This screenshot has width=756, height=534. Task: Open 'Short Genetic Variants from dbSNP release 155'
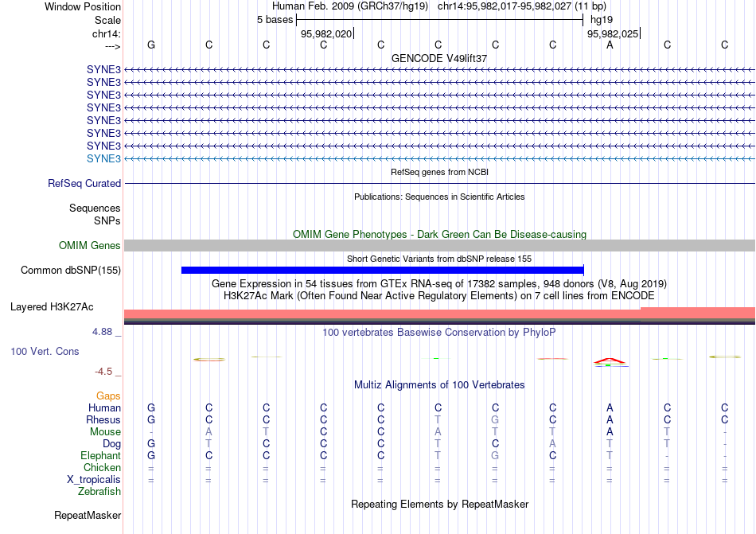[x=439, y=259]
